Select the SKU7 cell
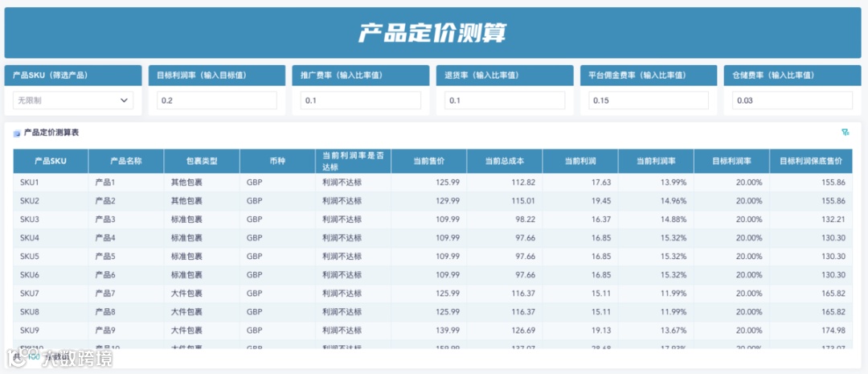Viewport: 868px width, 374px height. click(51, 293)
